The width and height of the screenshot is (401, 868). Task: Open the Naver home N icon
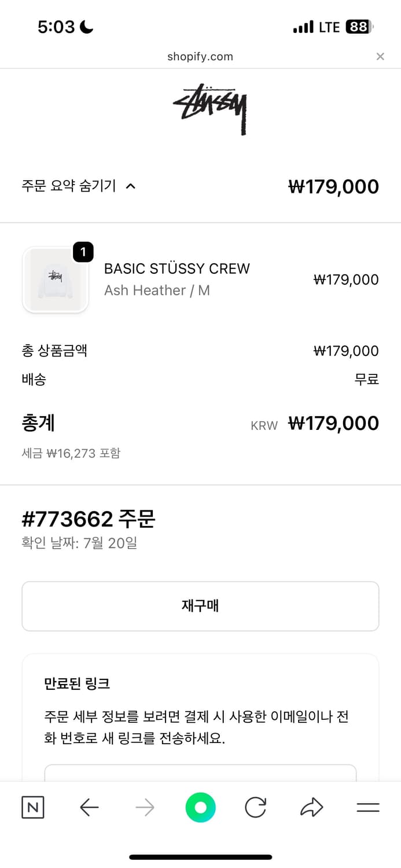33,807
